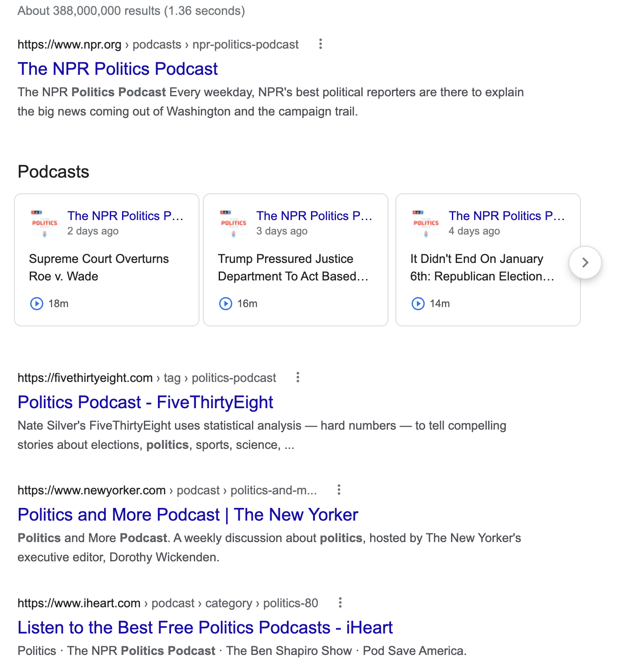Click the third podcast episode thumbnail
The image size is (643, 672).
click(425, 223)
